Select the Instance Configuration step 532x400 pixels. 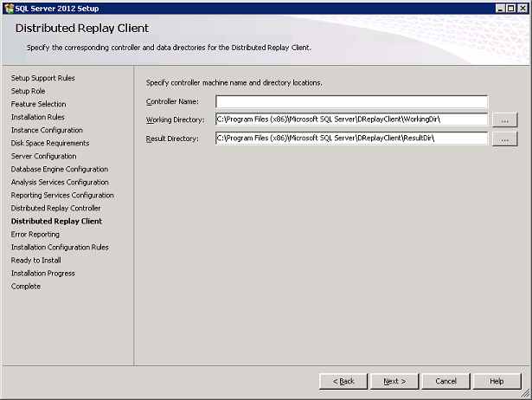pos(47,130)
